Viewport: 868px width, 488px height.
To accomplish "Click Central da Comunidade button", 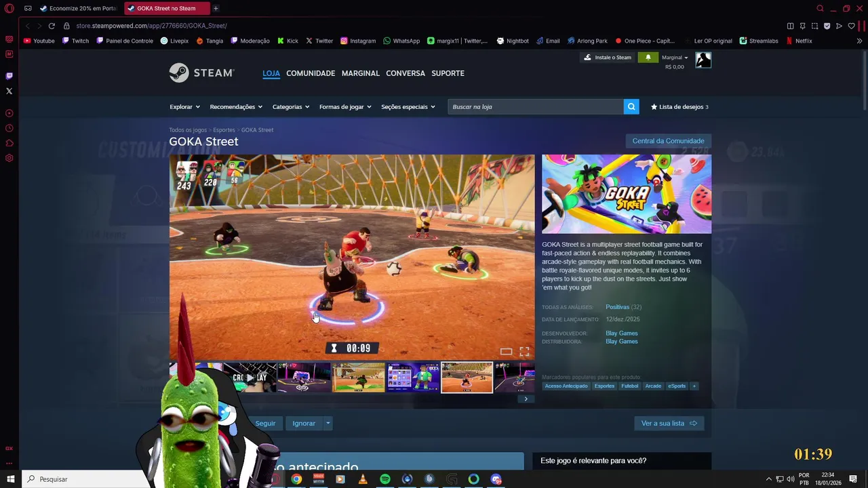I will pos(668,141).
